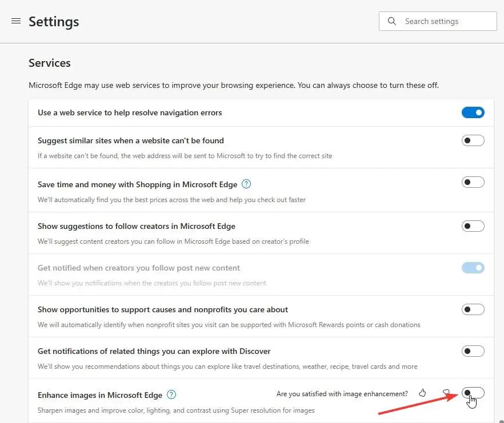
Task: Turn off navigation errors web service toggle
Action: tap(473, 112)
